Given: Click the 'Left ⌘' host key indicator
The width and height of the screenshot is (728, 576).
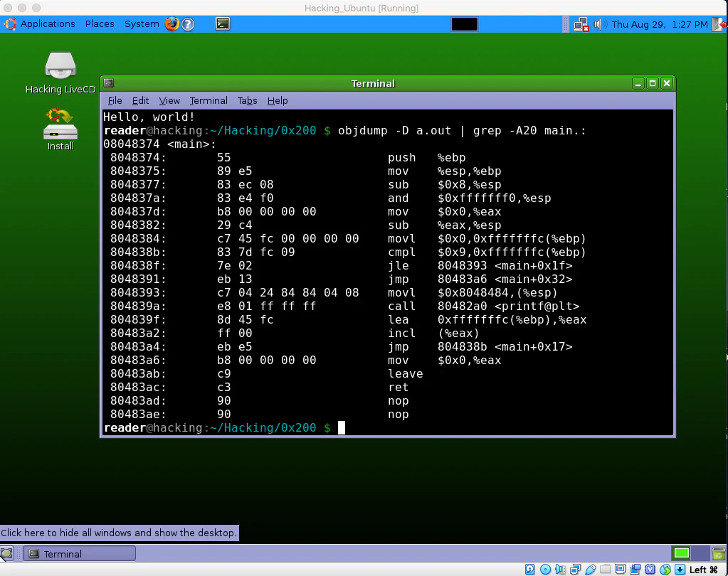Looking at the screenshot, I should click(704, 570).
